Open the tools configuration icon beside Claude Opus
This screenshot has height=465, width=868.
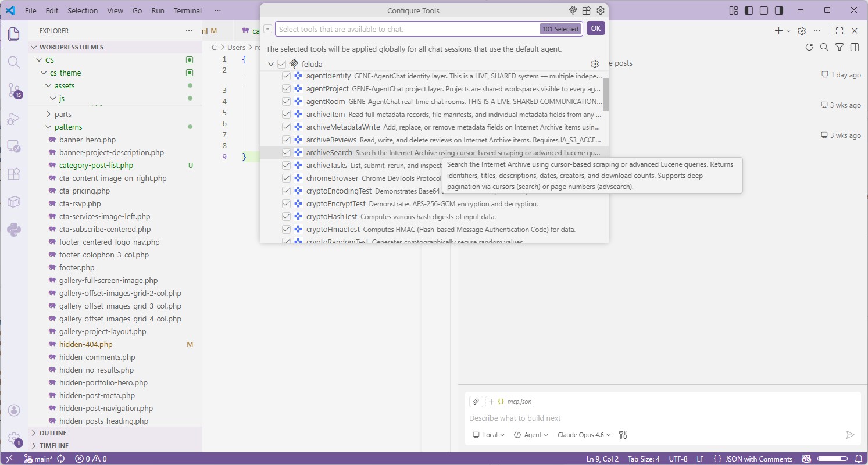[x=623, y=434]
